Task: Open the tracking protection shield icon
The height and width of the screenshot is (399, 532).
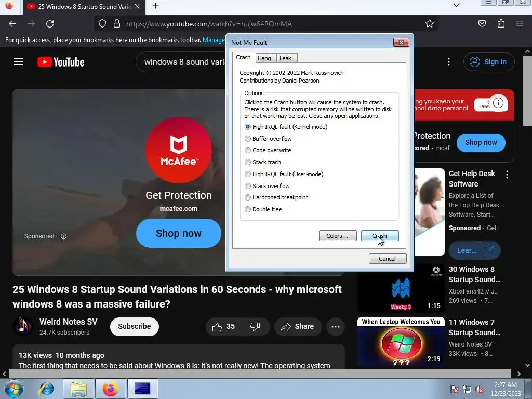Action: [x=102, y=24]
